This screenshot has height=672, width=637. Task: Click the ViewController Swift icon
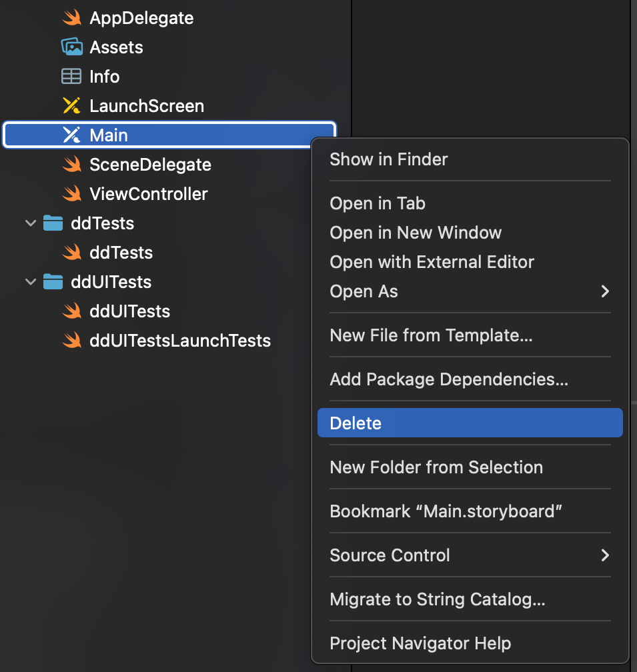71,194
